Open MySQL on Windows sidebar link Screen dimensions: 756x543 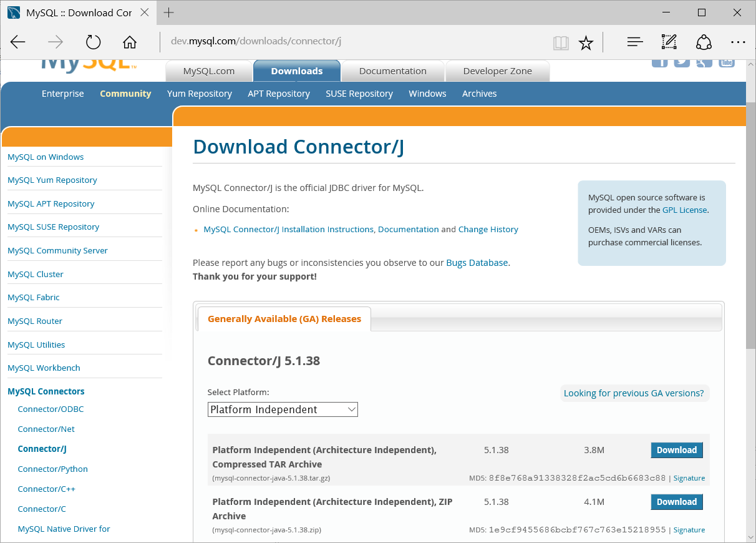(x=46, y=157)
